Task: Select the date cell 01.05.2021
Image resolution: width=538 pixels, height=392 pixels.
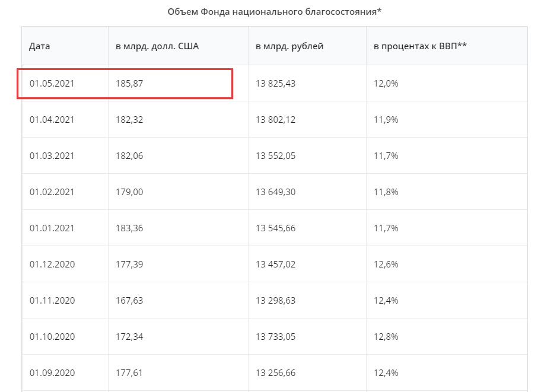Action: [52, 84]
